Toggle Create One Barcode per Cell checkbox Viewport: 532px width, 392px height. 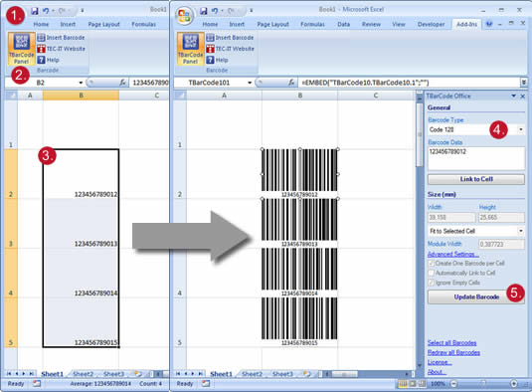432,263
